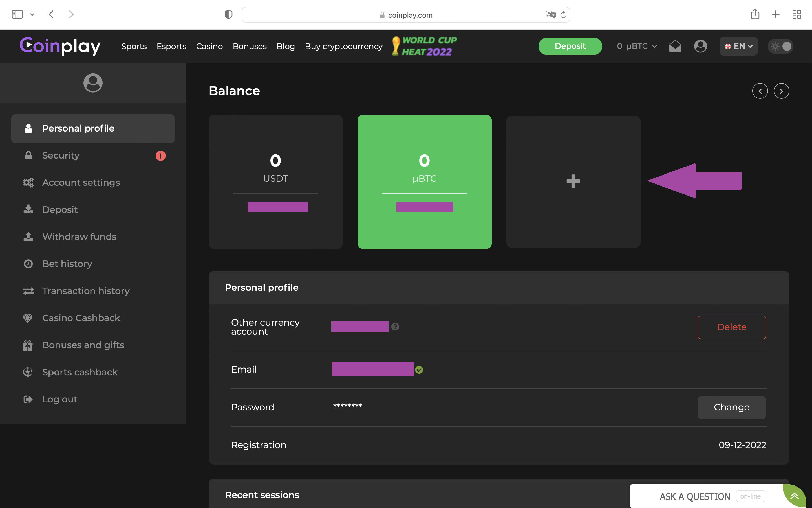The width and height of the screenshot is (812, 508).
Task: Go to previous balance card arrow
Action: (760, 91)
